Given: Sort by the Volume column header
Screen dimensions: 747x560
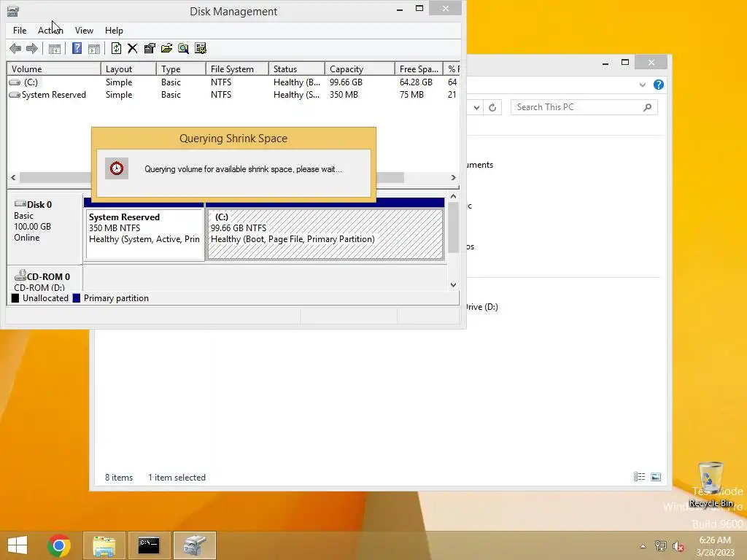Looking at the screenshot, I should point(53,69).
